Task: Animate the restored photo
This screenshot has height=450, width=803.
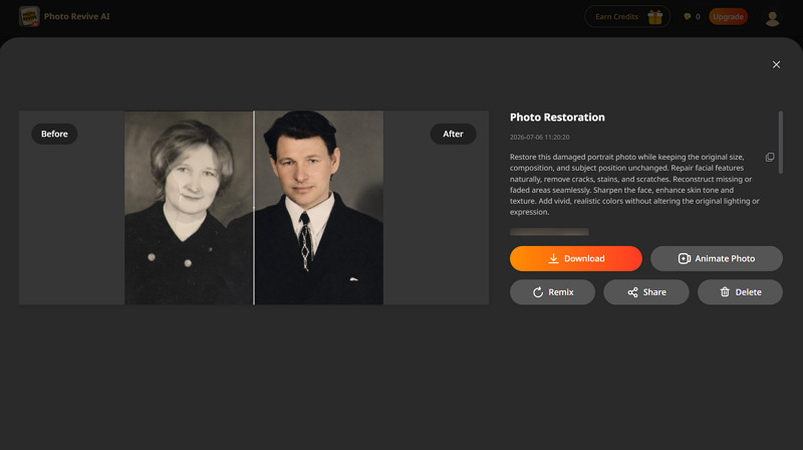Action: (x=716, y=259)
